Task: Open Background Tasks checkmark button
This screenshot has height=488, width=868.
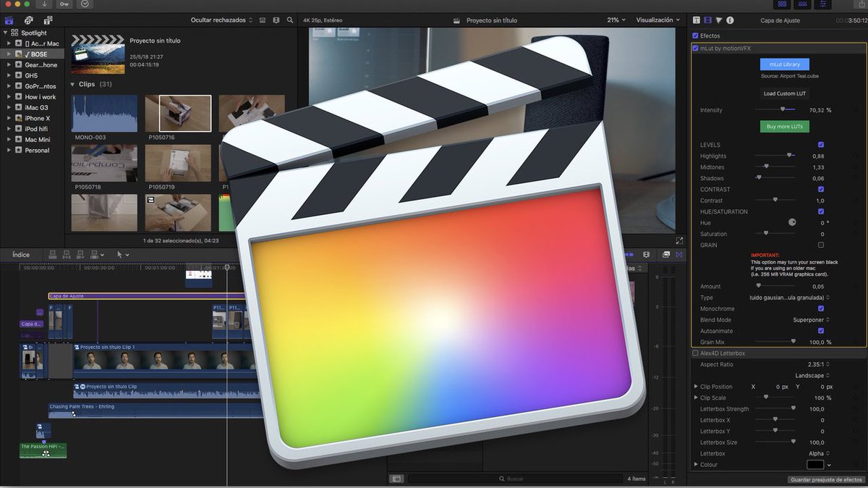Action: pos(85,4)
